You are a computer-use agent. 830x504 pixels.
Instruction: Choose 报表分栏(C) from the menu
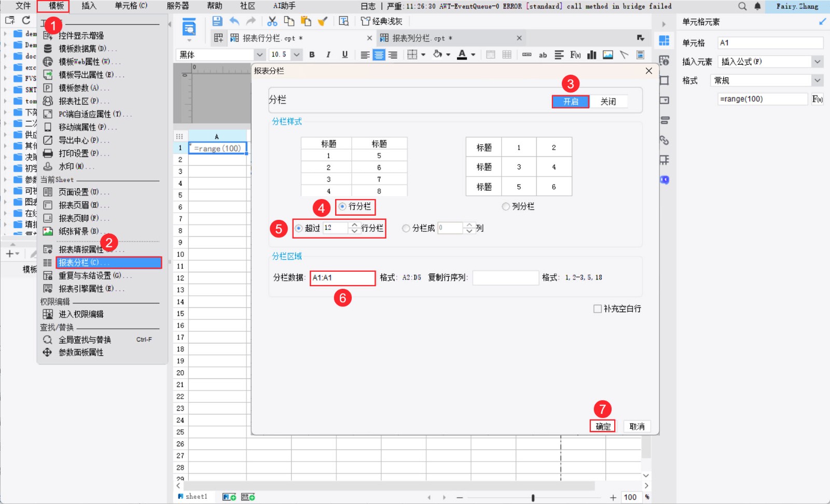click(109, 262)
